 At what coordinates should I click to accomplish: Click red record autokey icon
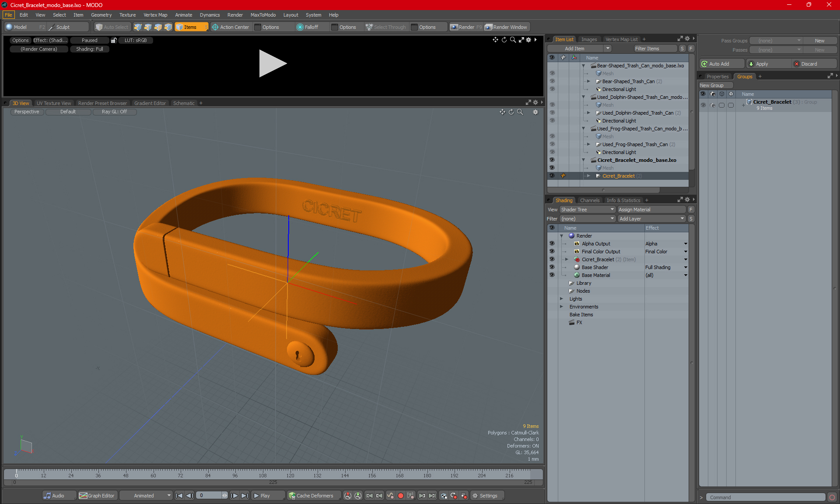[x=400, y=496]
